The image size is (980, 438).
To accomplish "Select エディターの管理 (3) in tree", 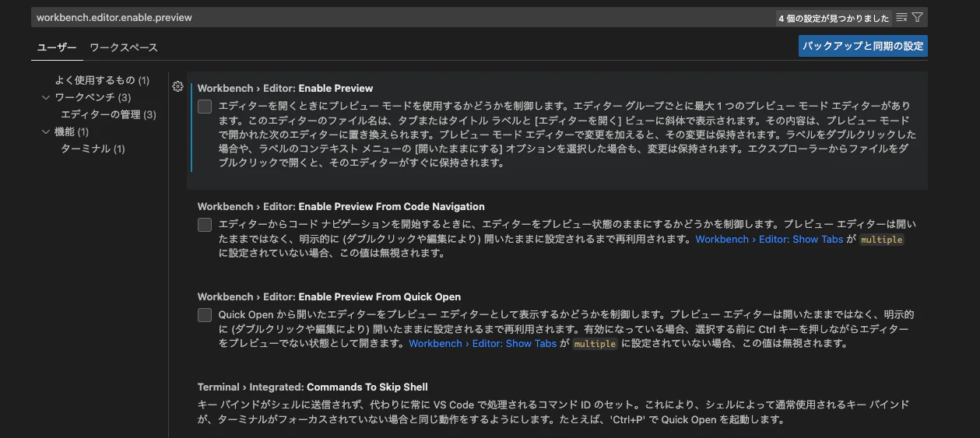I will [x=108, y=114].
